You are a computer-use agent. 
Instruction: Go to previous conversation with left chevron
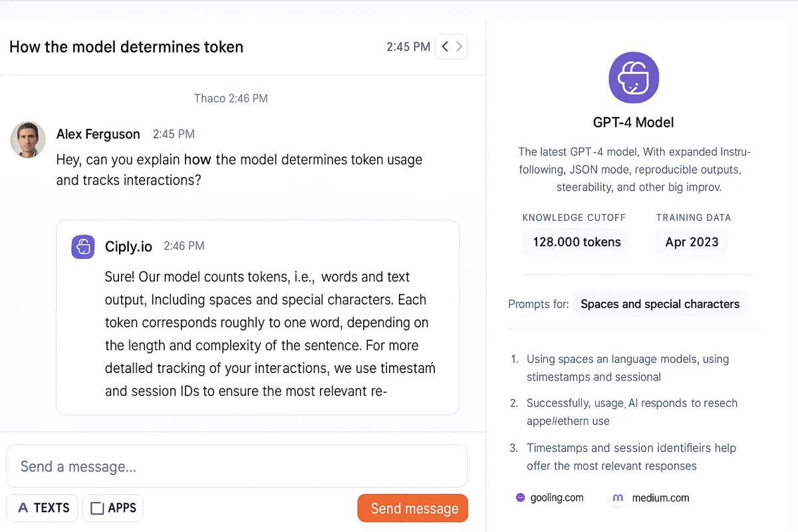click(x=445, y=47)
